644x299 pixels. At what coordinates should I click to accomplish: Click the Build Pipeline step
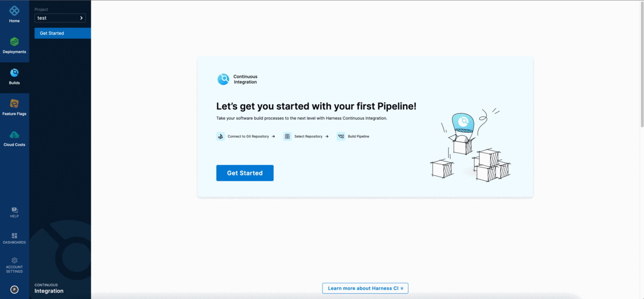point(353,136)
